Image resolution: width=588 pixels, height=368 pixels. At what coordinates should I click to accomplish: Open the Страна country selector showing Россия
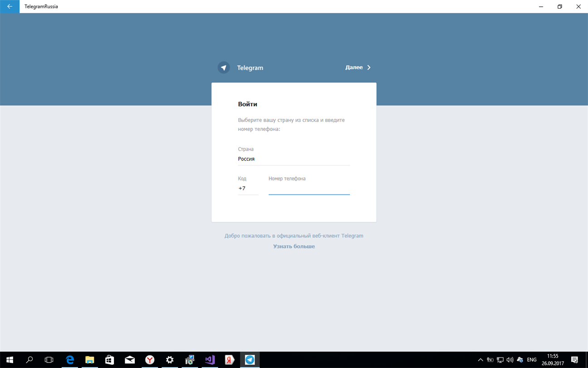click(x=294, y=159)
